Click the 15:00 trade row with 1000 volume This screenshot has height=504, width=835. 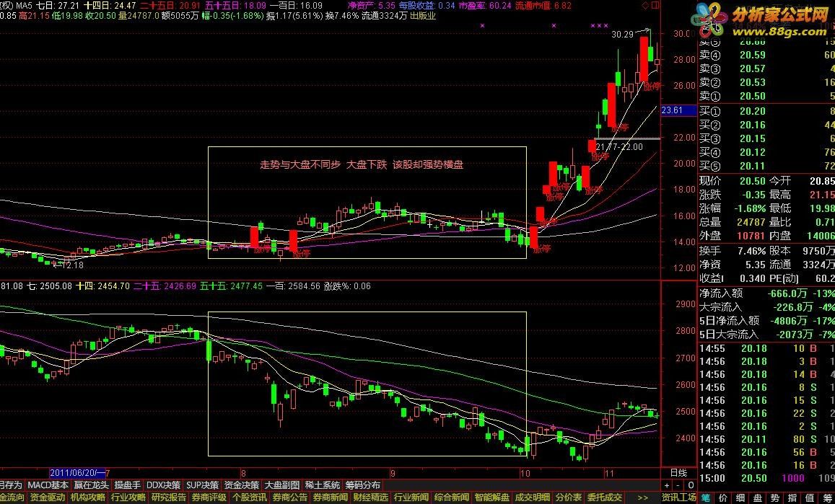pos(766,479)
